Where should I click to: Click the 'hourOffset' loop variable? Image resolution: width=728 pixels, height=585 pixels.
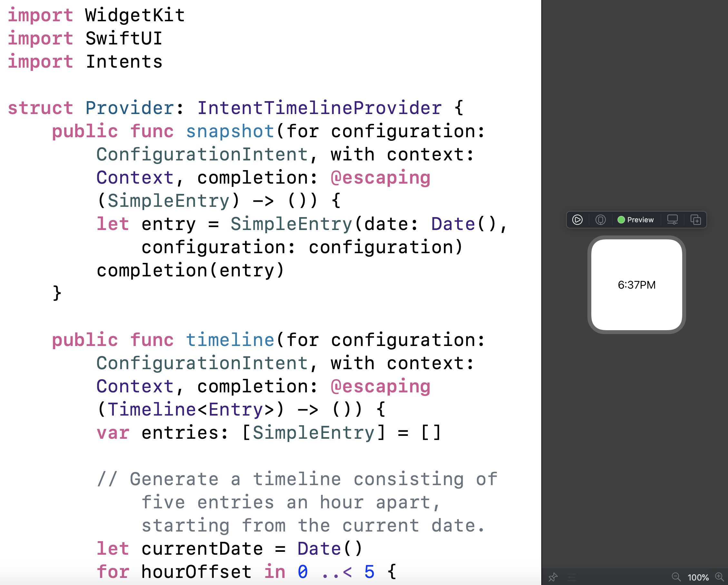196,572
